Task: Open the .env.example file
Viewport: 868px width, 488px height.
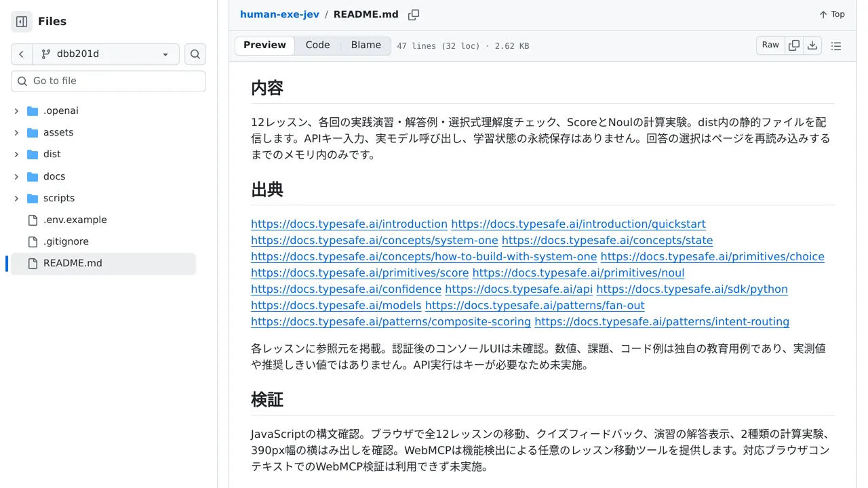Action: [75, 220]
